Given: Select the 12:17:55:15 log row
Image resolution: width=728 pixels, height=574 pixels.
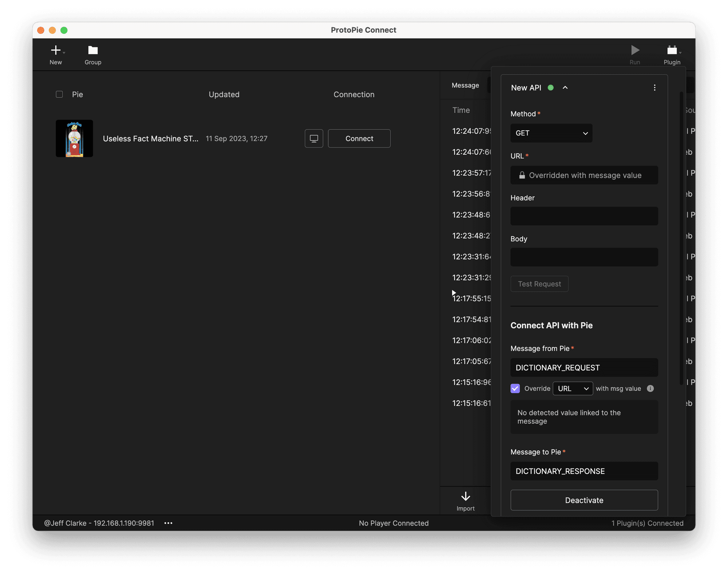Looking at the screenshot, I should coord(471,298).
